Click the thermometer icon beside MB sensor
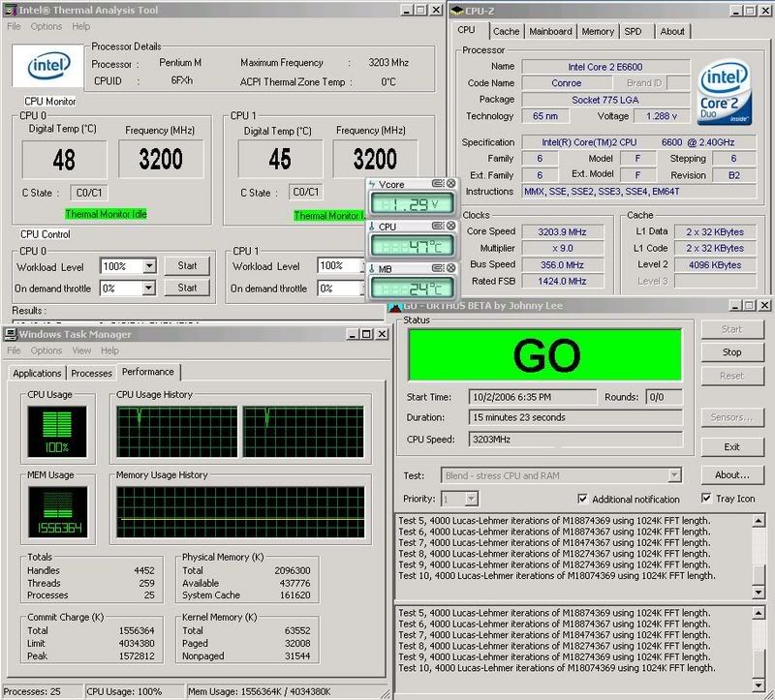 click(x=372, y=269)
